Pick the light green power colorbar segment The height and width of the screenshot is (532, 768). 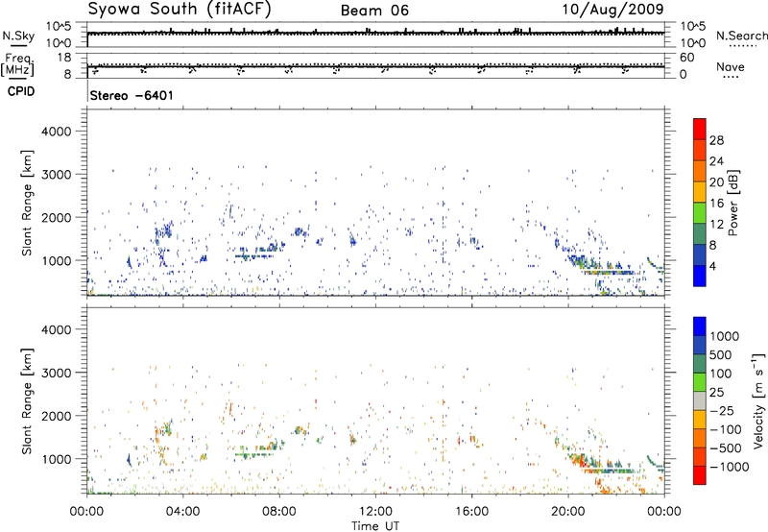pyautogui.click(x=700, y=213)
